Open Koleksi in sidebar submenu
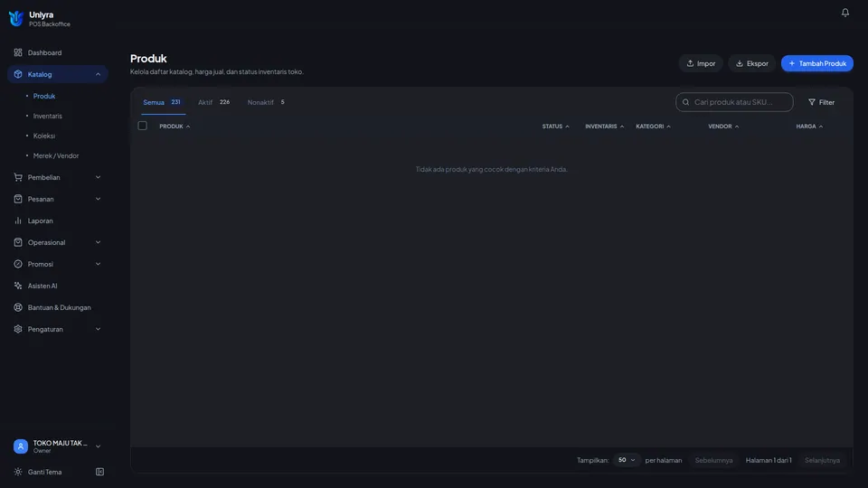868x488 pixels. tap(44, 136)
